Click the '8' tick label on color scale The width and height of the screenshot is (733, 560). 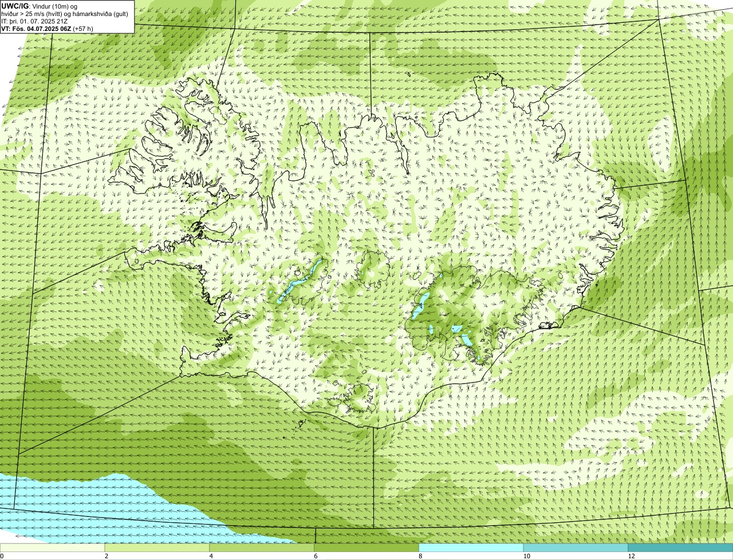pyautogui.click(x=420, y=556)
